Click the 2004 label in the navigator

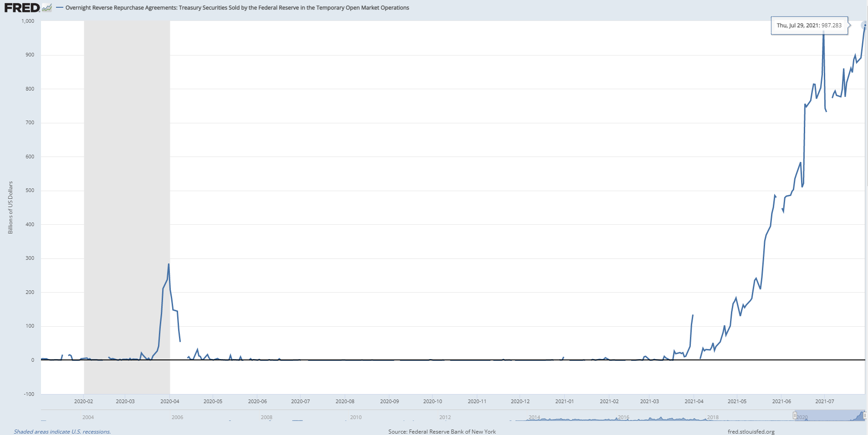pos(88,417)
